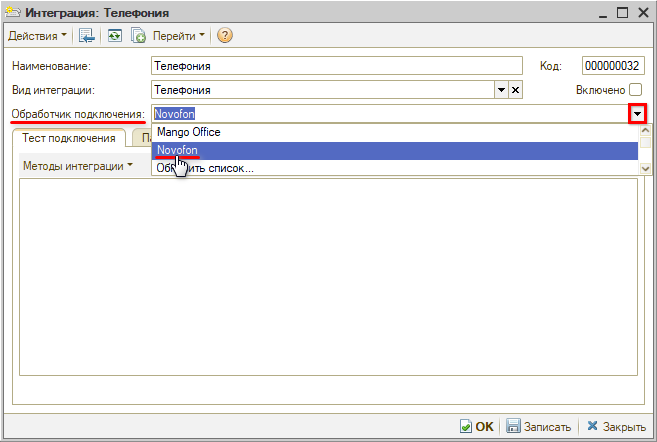Click the Наименование input field

click(337, 66)
